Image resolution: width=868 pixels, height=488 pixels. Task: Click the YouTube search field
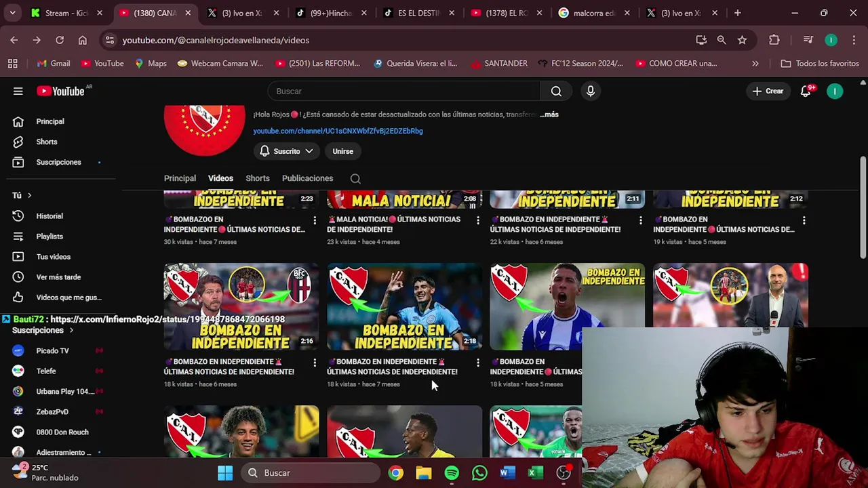click(x=403, y=91)
